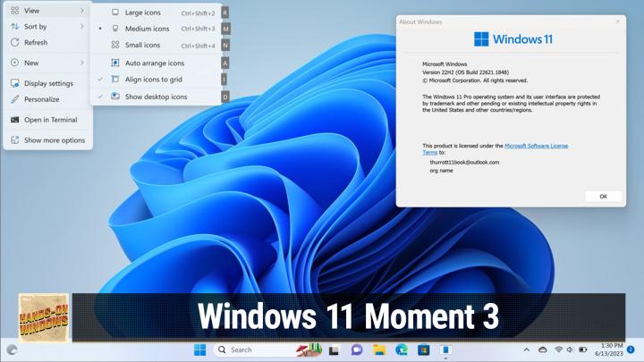This screenshot has height=362, width=644.
Task: Open File Explorer from the taskbar
Action: click(x=379, y=350)
